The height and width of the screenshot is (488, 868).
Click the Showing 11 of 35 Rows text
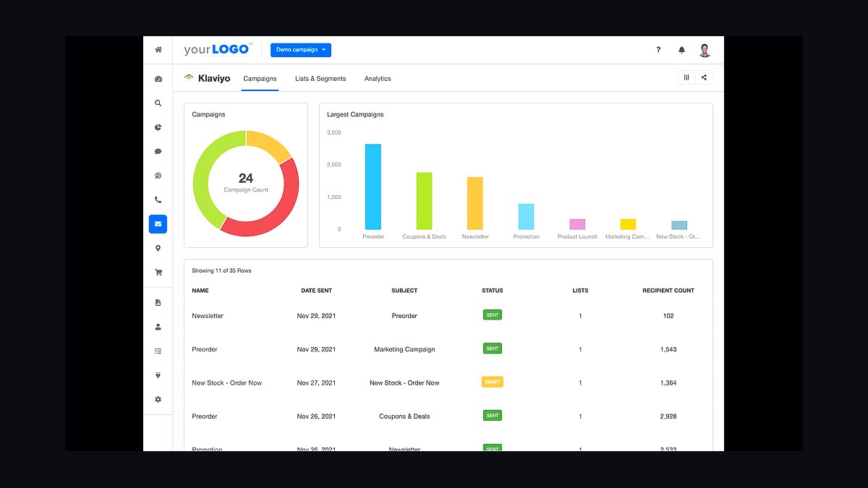point(221,270)
